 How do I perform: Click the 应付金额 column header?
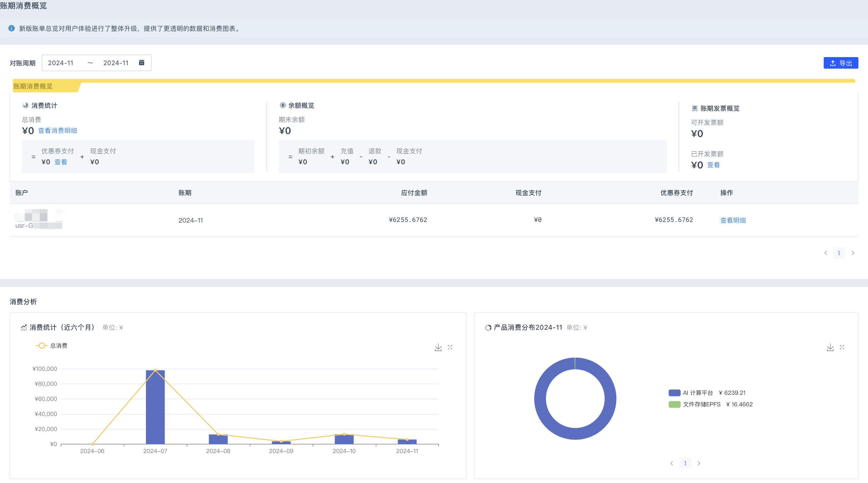(414, 193)
